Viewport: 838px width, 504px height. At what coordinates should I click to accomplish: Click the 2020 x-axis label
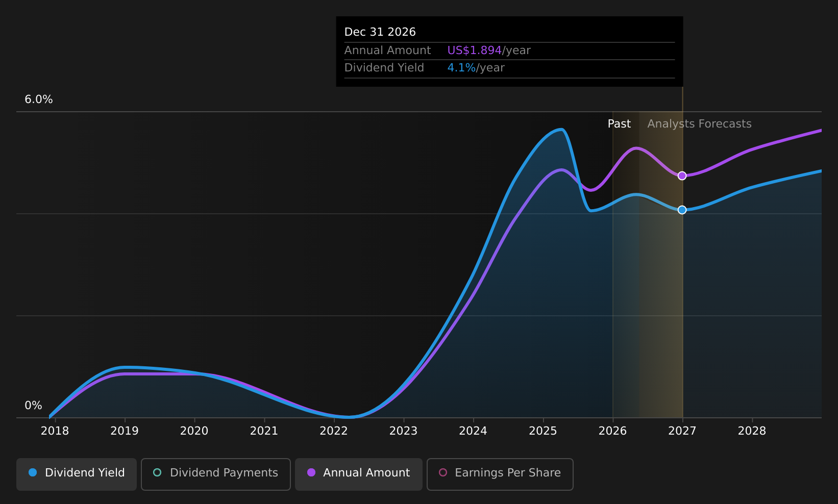click(x=194, y=431)
